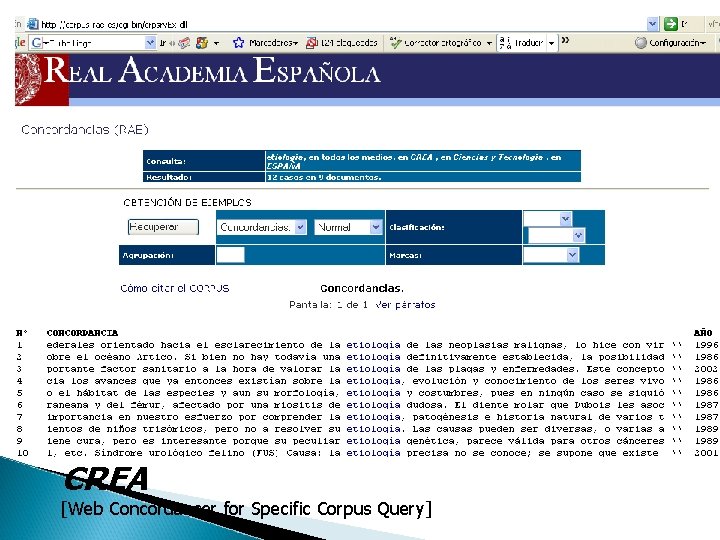The image size is (720, 540).
Task: Click the 124 bloqueados popup blocker icon
Action: (312, 43)
